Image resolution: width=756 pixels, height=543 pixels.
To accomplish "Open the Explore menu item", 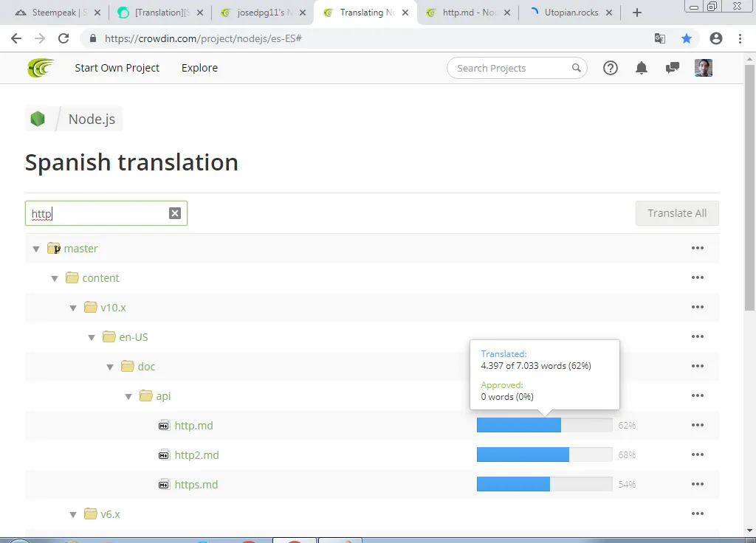I will pos(199,68).
